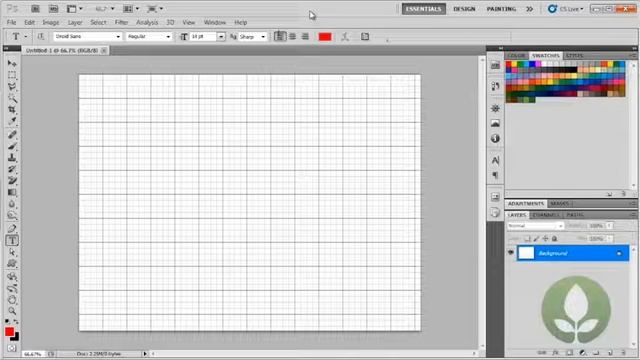Enable right align text
This screenshot has width=640, height=360.
[305, 36]
